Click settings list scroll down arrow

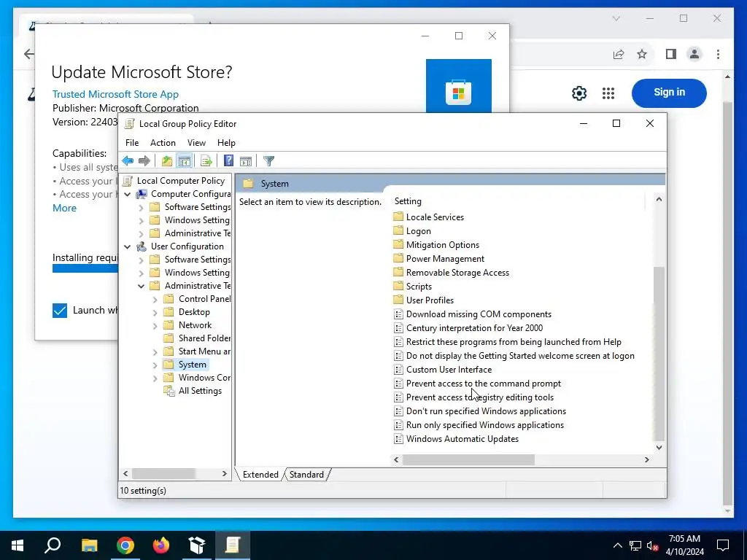659,448
